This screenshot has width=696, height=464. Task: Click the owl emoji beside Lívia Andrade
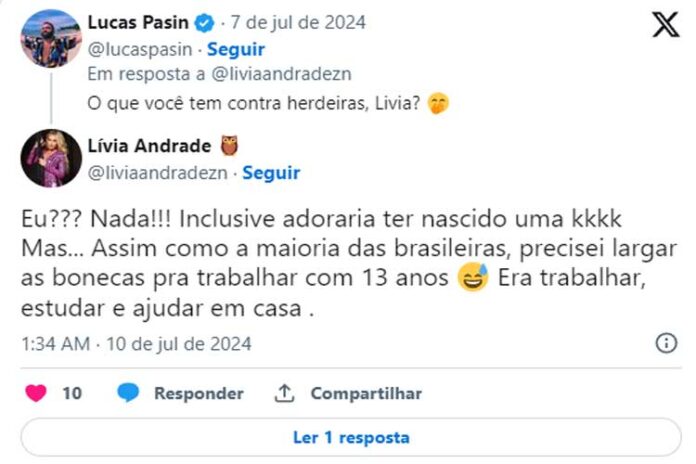(231, 148)
